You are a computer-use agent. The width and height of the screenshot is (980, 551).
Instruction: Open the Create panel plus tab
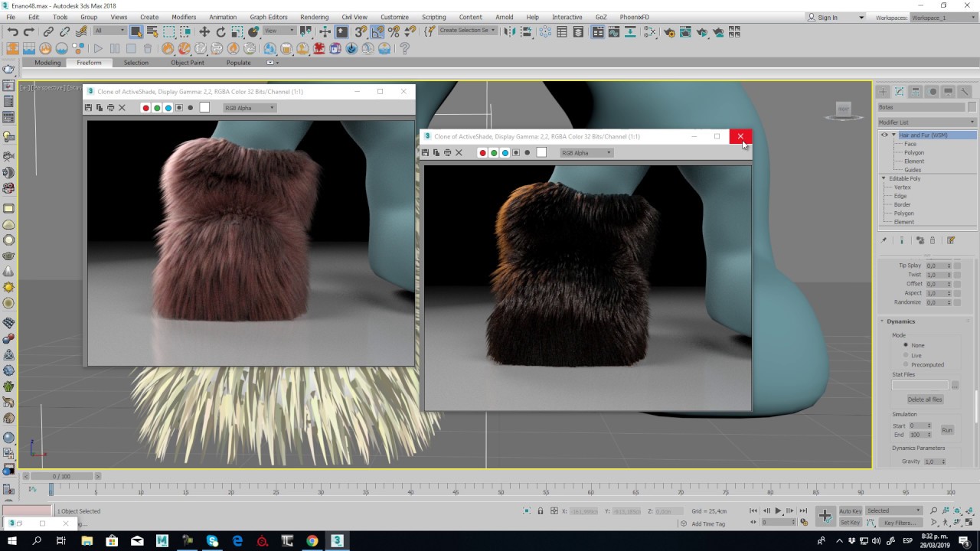(x=884, y=91)
